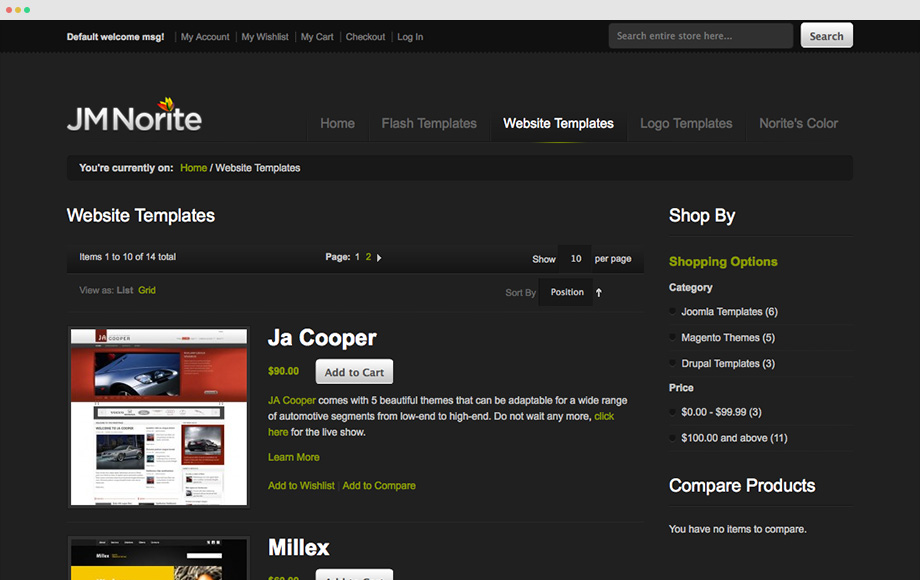The height and width of the screenshot is (580, 920).
Task: Focus the store search field
Action: (x=701, y=36)
